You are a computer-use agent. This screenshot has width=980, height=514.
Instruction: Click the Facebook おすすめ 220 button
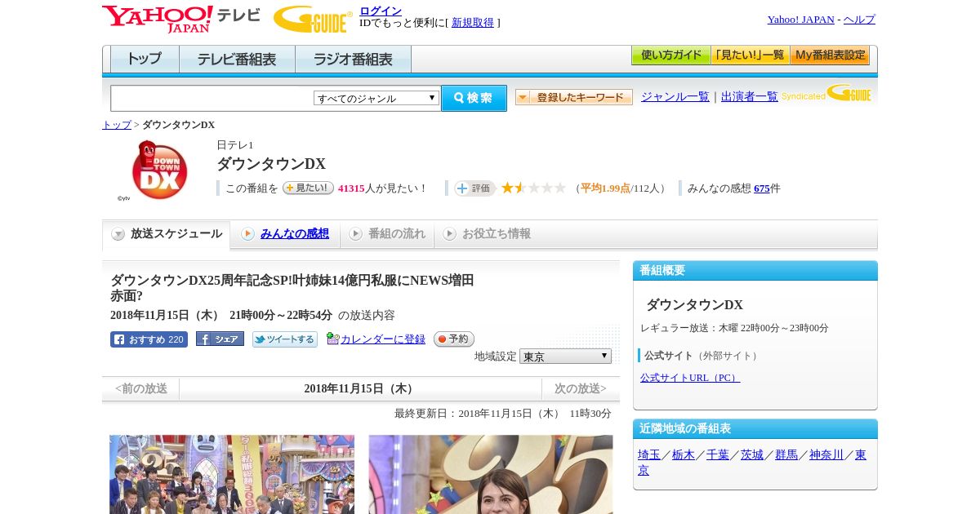pyautogui.click(x=149, y=339)
